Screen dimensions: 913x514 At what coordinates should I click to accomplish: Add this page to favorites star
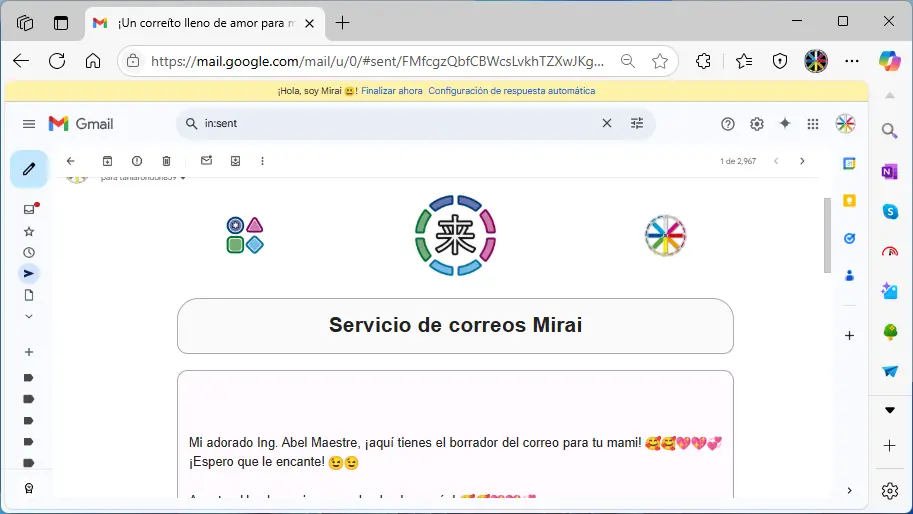coord(660,61)
